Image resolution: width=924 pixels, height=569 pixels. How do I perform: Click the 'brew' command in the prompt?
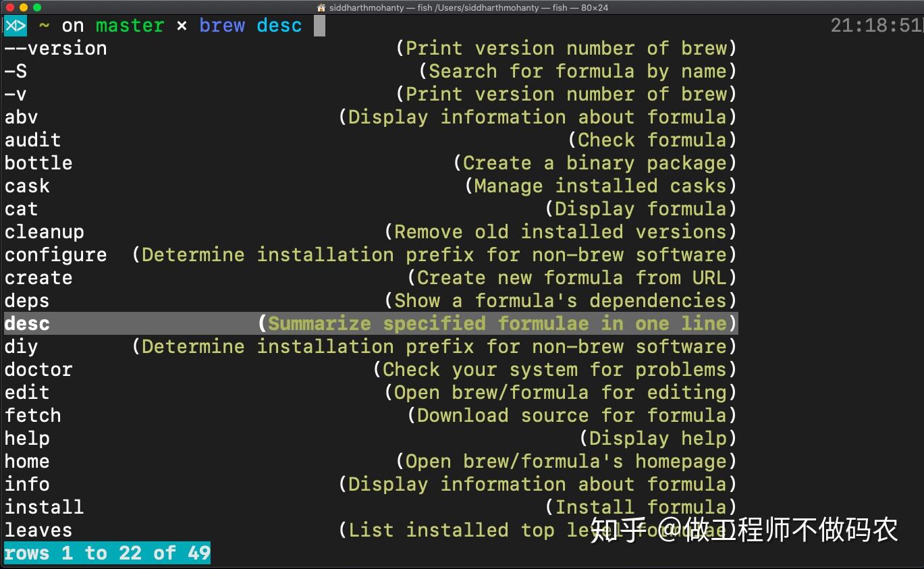point(222,26)
